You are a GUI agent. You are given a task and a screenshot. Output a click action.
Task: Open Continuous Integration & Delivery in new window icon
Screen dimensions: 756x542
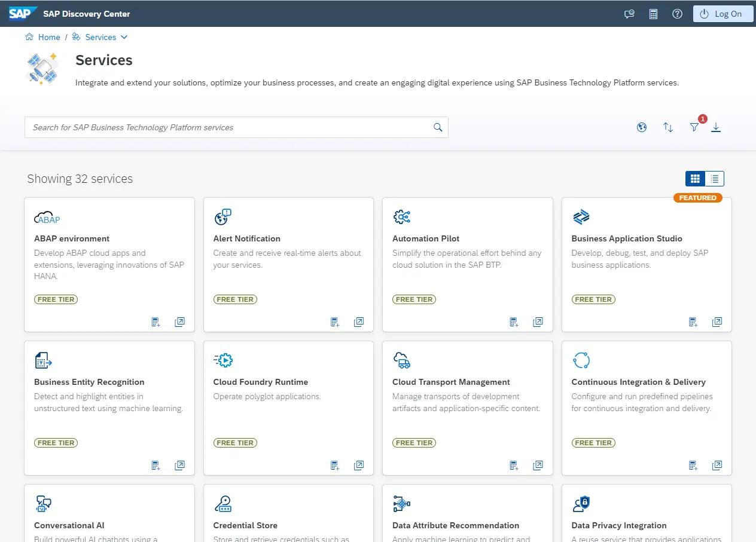pos(717,466)
